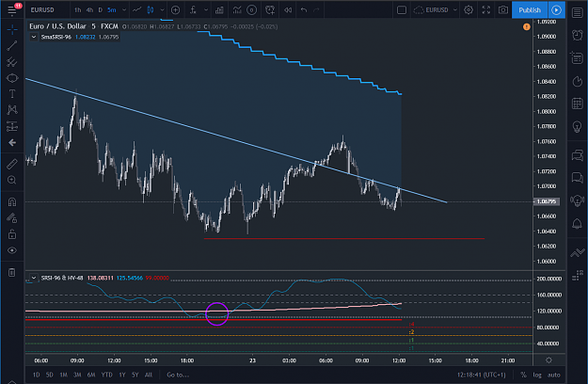Select the crosshair cursor tool
This screenshot has width=588, height=384.
click(12, 29)
